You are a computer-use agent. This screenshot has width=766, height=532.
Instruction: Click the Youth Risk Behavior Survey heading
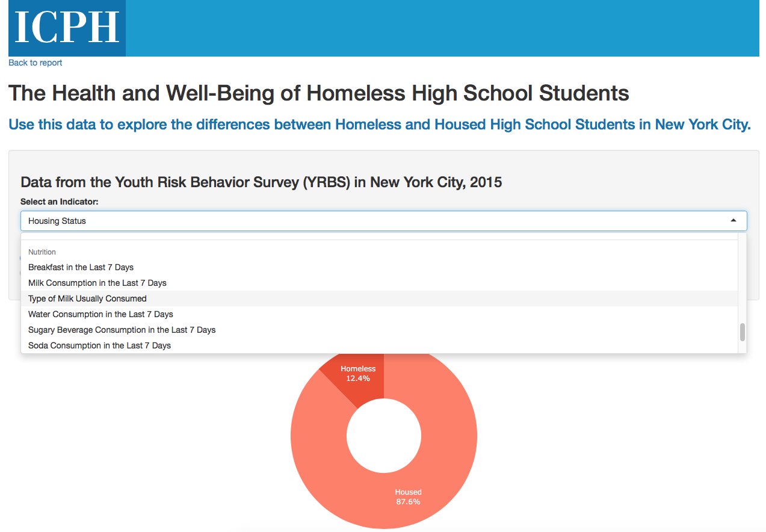(261, 182)
